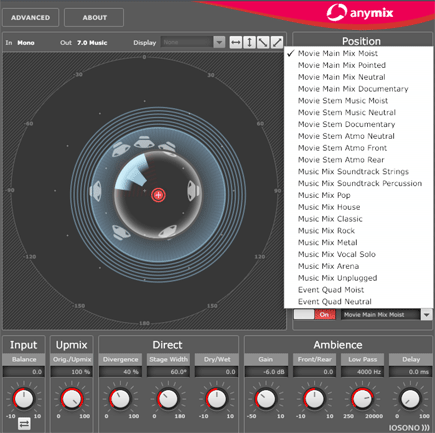435x433 pixels.
Task: Click the vertical stretch arrow icon
Action: coord(249,42)
